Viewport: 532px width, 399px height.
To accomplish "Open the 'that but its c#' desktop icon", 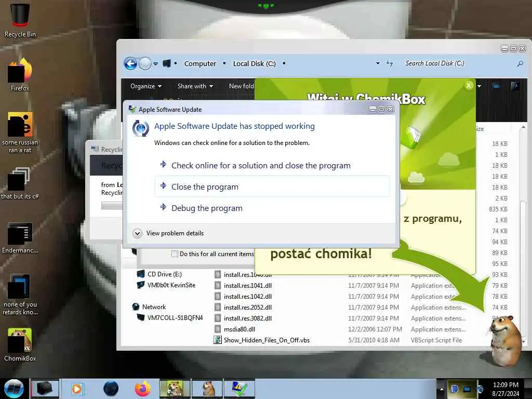I will pos(20,183).
